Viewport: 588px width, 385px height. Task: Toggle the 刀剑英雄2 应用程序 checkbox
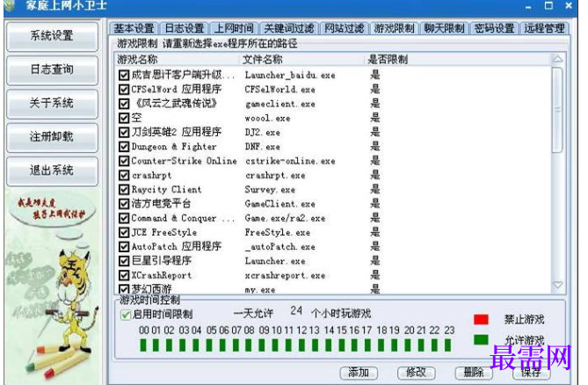point(124,133)
